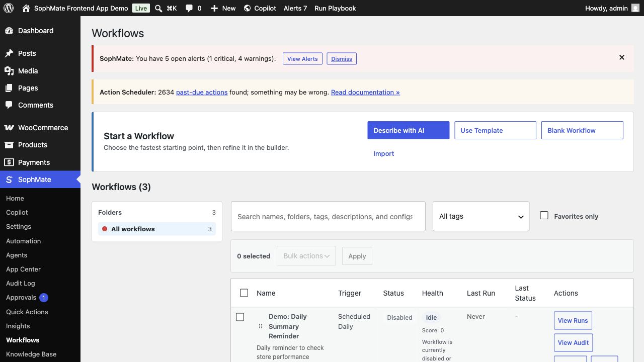The image size is (644, 362).
Task: Click View Runs for Daily Summary Reminder
Action: coord(573,320)
